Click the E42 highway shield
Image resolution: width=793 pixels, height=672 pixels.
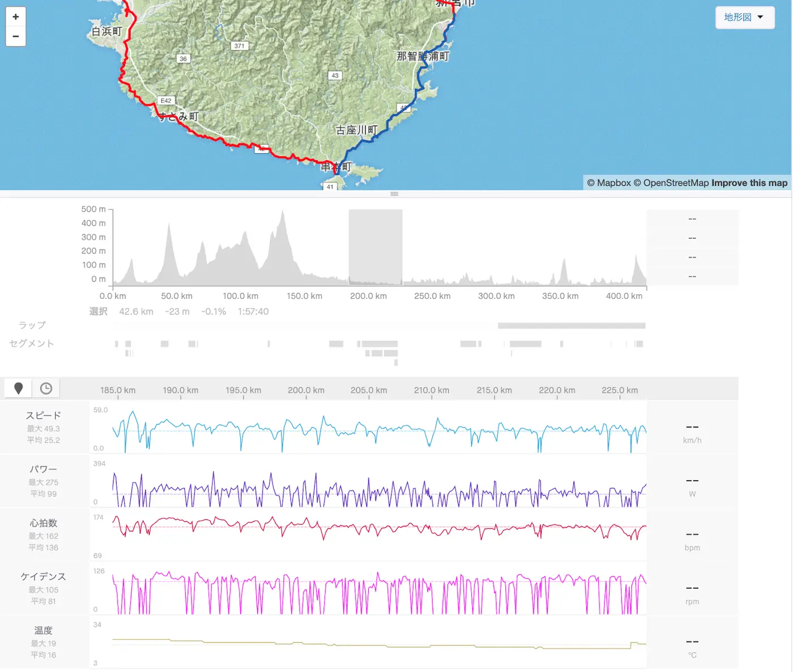tap(166, 101)
